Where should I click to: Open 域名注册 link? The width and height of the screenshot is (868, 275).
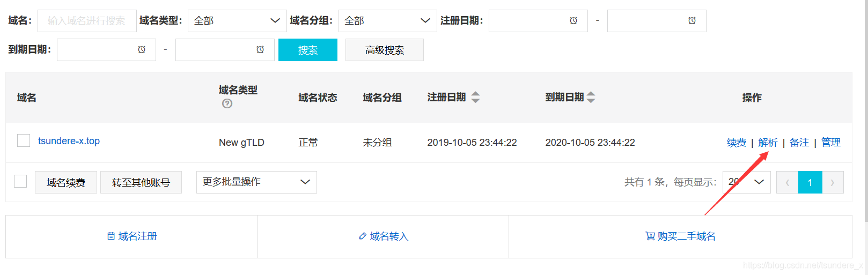click(132, 236)
